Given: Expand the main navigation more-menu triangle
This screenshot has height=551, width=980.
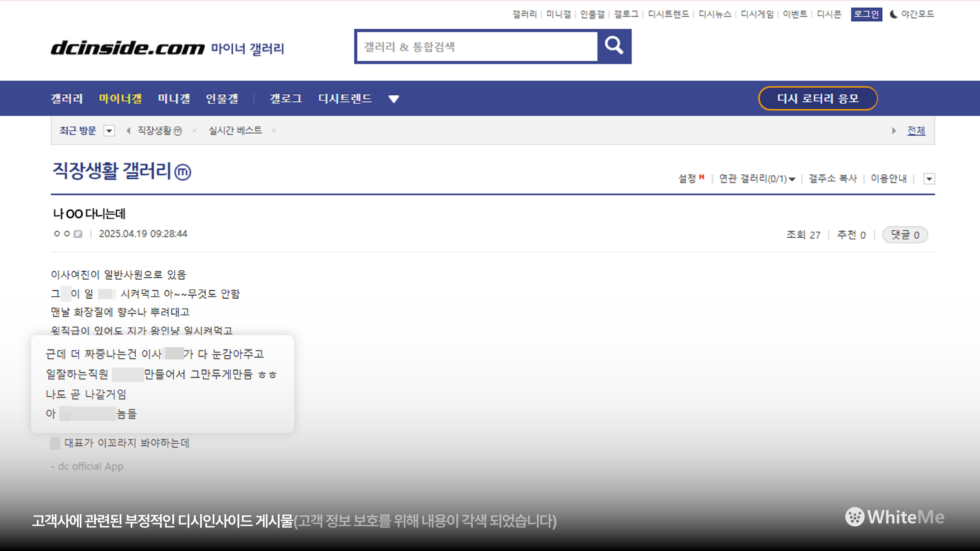Looking at the screenshot, I should [394, 99].
